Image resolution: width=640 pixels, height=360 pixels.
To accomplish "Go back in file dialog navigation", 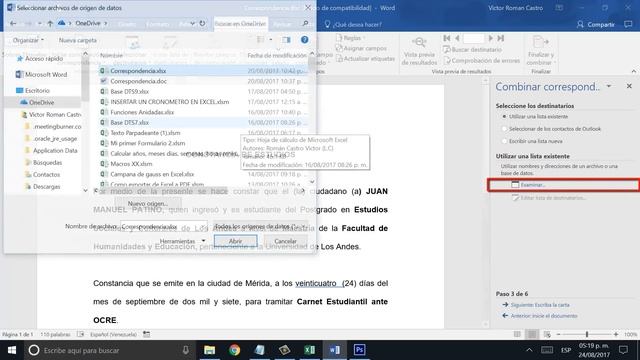I will click(13, 24).
